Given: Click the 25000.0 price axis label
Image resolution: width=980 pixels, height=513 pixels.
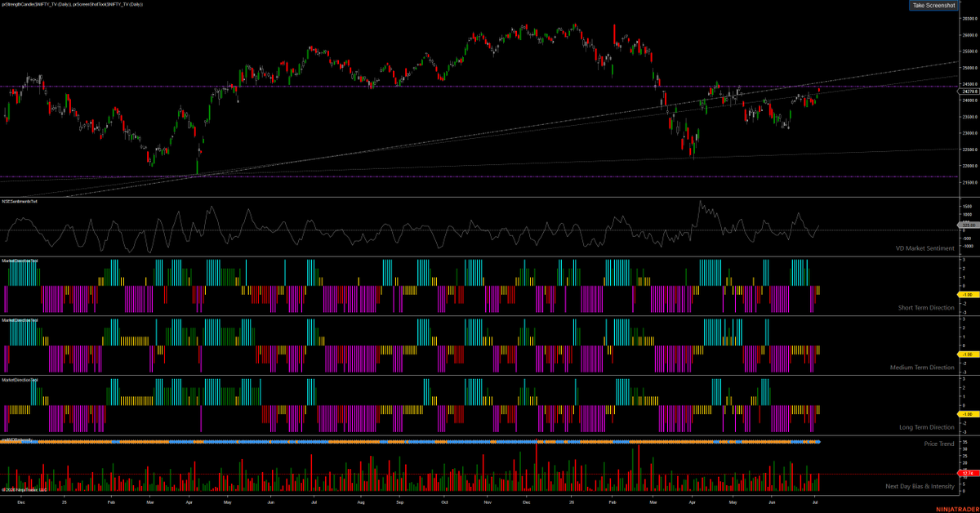Looking at the screenshot, I should coord(969,68).
